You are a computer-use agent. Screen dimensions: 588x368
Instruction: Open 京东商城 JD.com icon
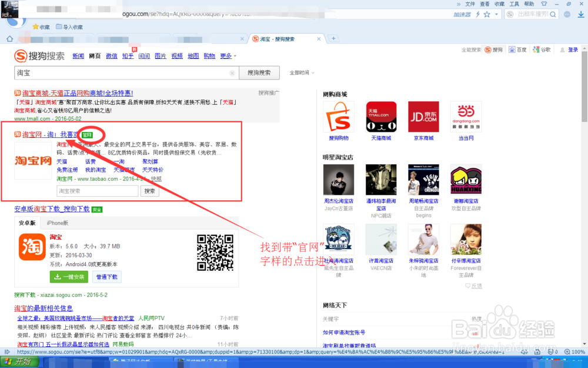click(423, 117)
